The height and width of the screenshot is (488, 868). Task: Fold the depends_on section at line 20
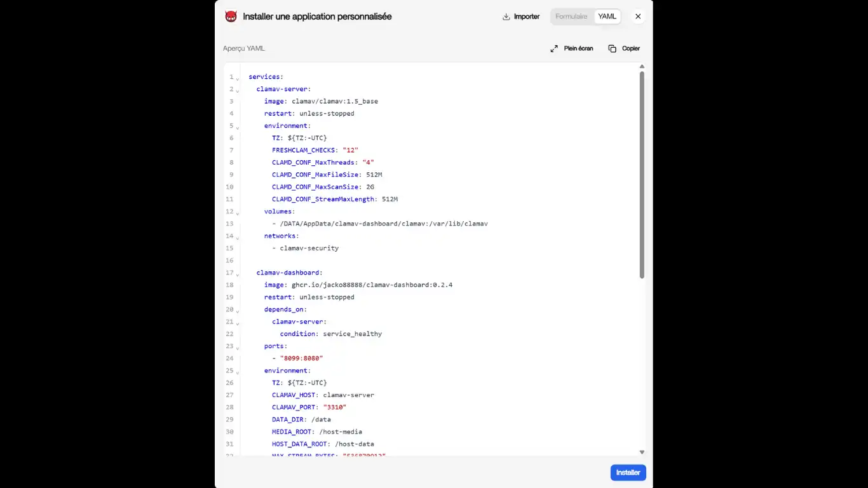[x=238, y=311]
